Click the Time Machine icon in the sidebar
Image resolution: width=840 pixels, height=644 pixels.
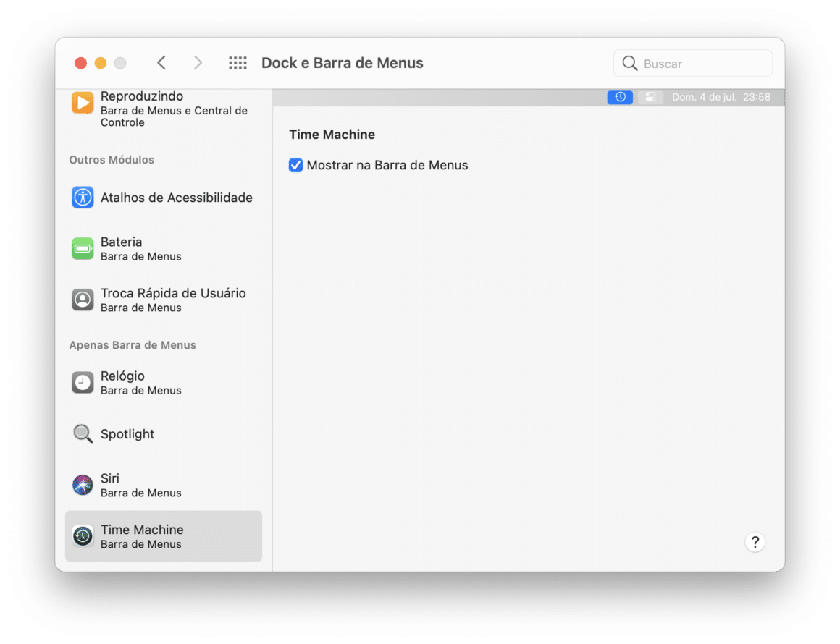click(82, 535)
